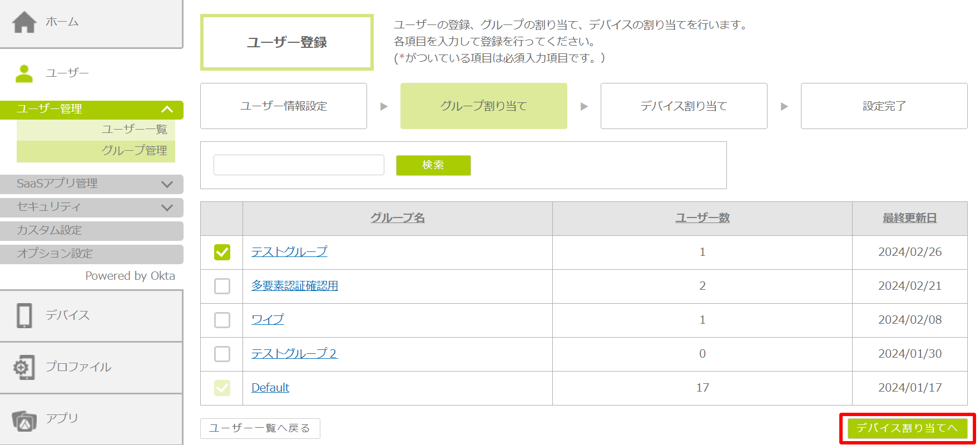Click the group search text field

[299, 165]
